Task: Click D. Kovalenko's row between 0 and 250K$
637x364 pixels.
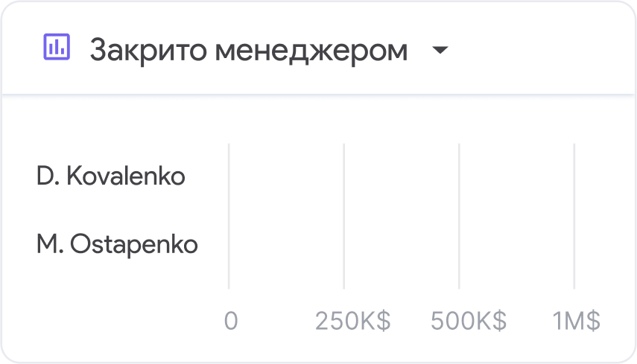Action: 286,177
